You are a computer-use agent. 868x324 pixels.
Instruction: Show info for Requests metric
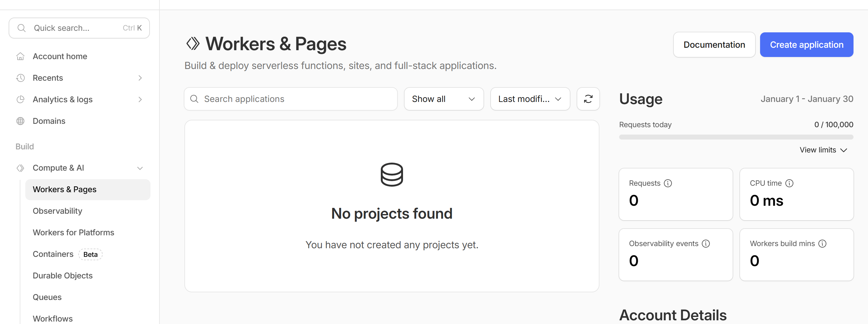668,183
